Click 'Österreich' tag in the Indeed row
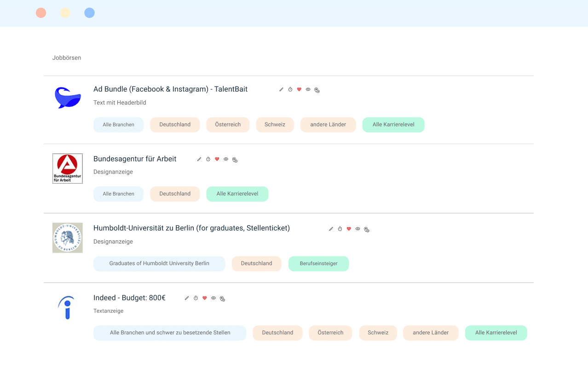588x366 pixels. pyautogui.click(x=330, y=333)
